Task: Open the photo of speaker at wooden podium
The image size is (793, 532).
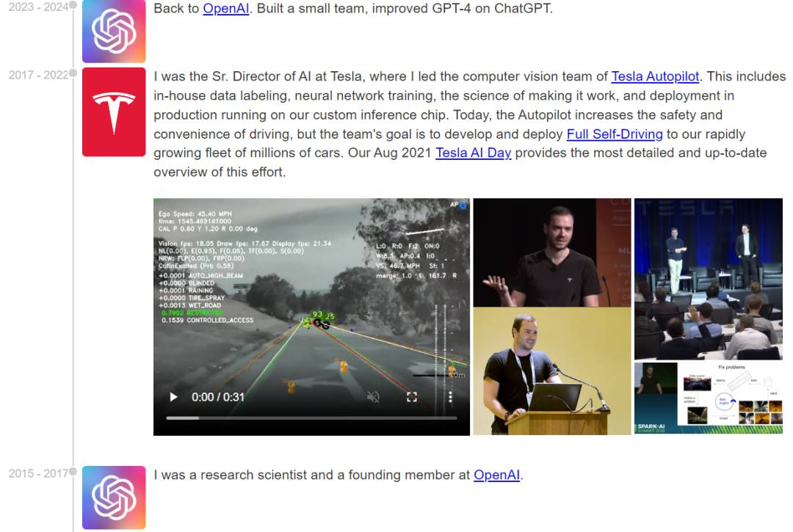Action: (551, 371)
